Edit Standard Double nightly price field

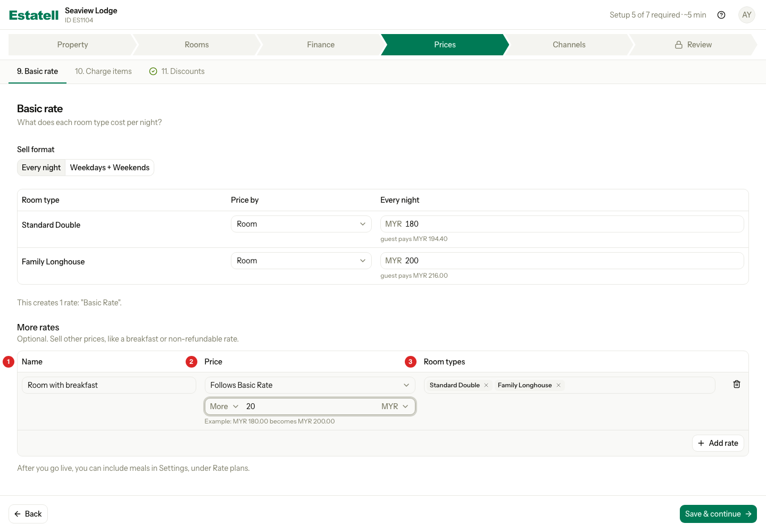tap(562, 224)
